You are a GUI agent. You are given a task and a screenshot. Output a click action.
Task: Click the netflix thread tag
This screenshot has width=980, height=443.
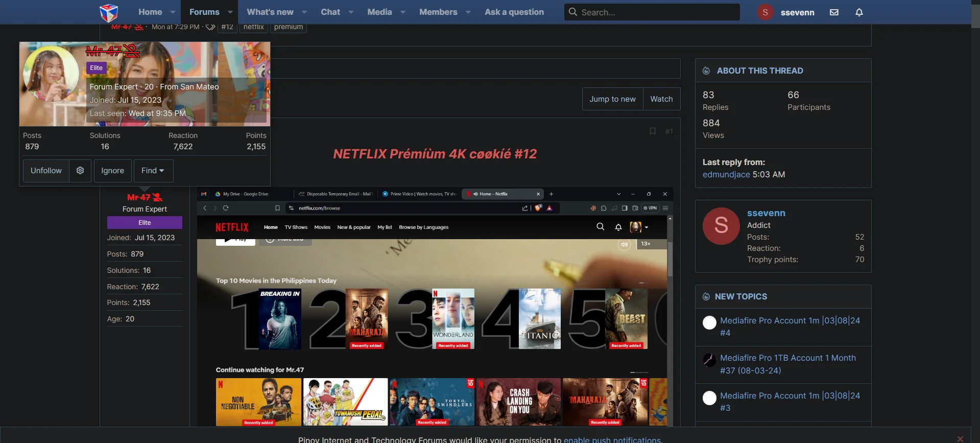pos(254,27)
